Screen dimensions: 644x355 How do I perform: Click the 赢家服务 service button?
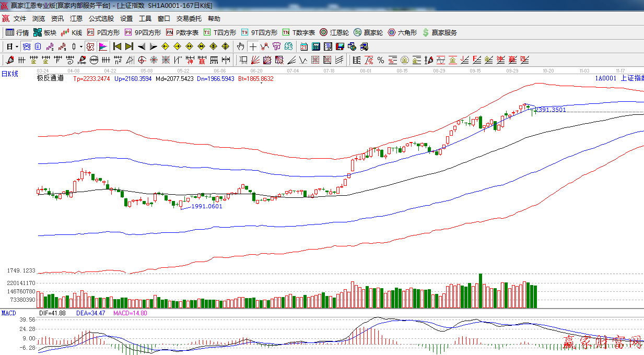439,32
